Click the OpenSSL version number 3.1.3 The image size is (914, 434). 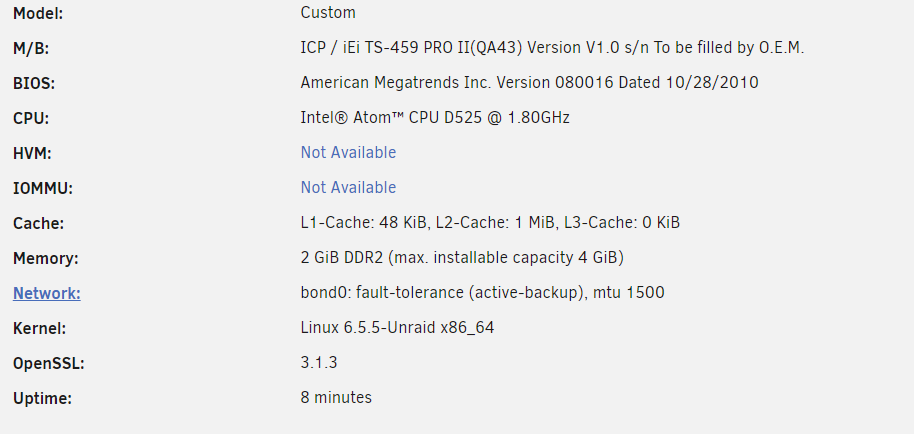pos(318,362)
